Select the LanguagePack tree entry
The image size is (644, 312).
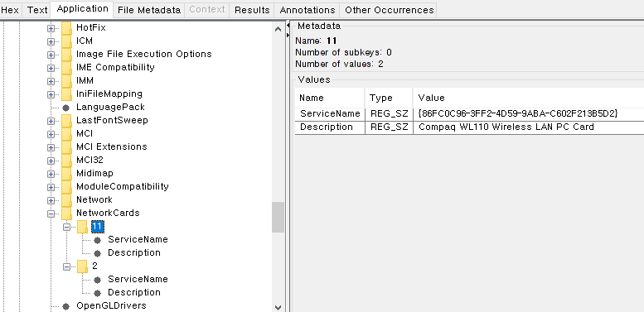tap(110, 107)
